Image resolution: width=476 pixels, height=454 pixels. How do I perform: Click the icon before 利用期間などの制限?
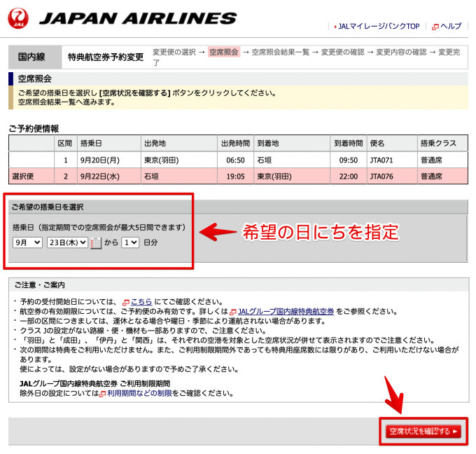click(x=102, y=394)
